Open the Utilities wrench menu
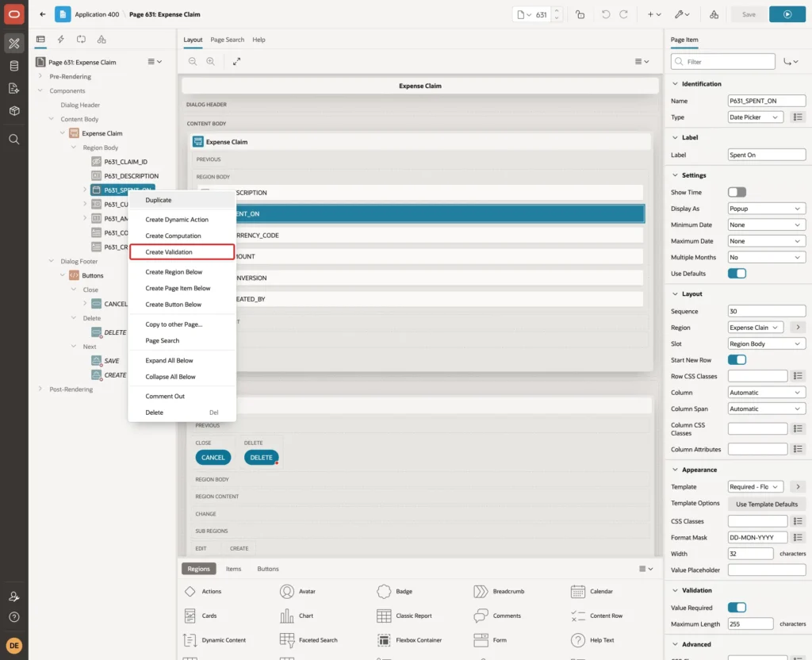 [682, 14]
